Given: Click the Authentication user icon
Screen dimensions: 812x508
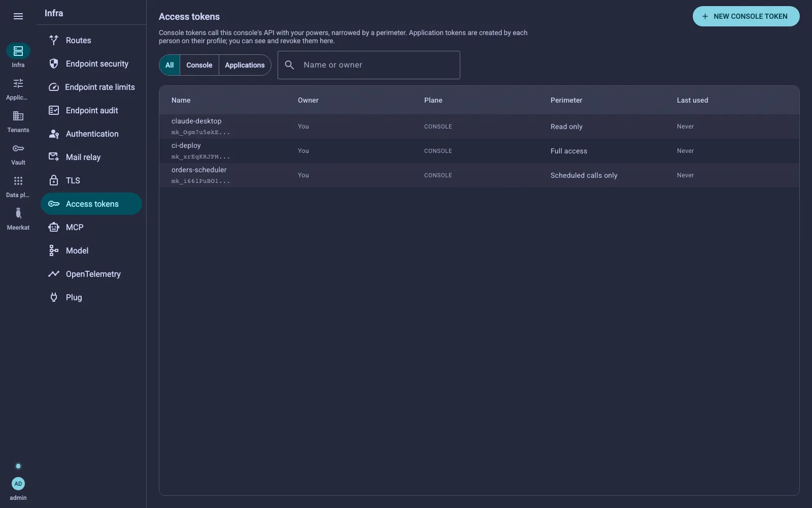Looking at the screenshot, I should point(54,134).
